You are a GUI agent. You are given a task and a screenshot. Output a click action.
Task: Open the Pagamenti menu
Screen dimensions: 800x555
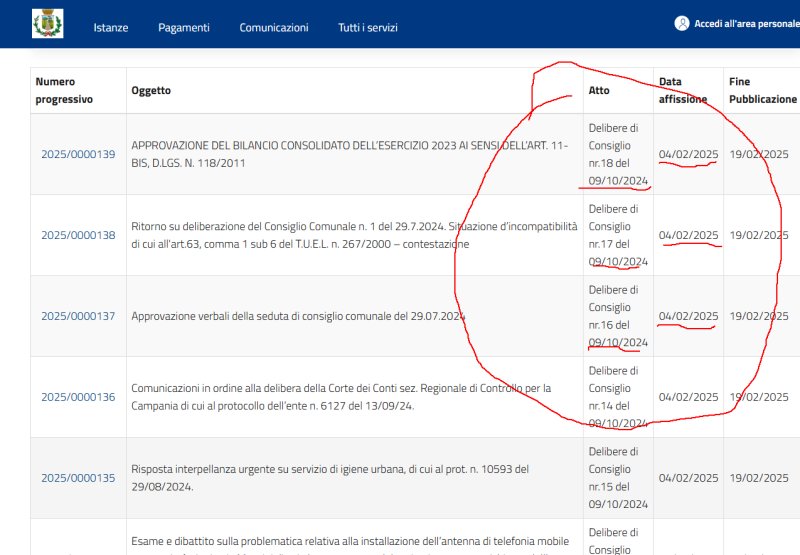[184, 28]
